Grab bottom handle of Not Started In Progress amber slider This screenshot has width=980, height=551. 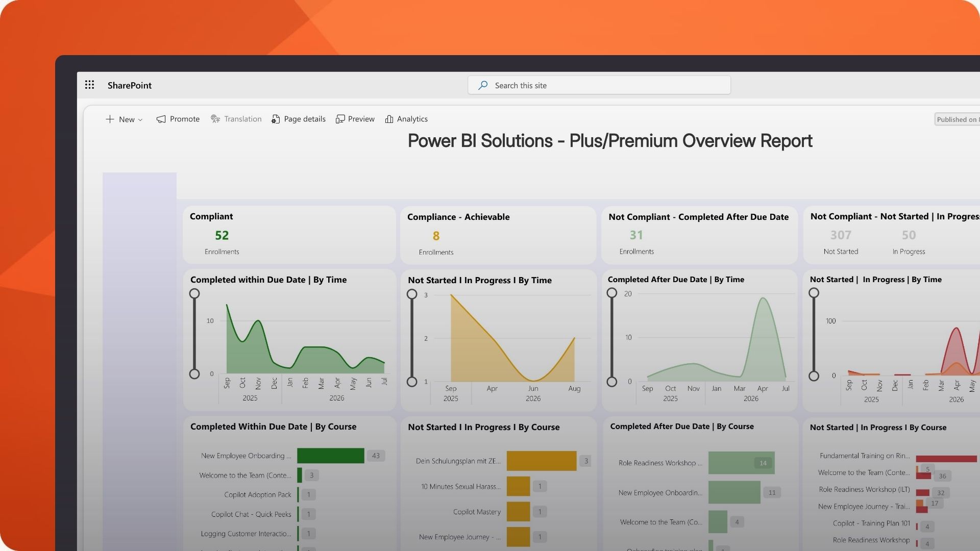click(x=412, y=382)
